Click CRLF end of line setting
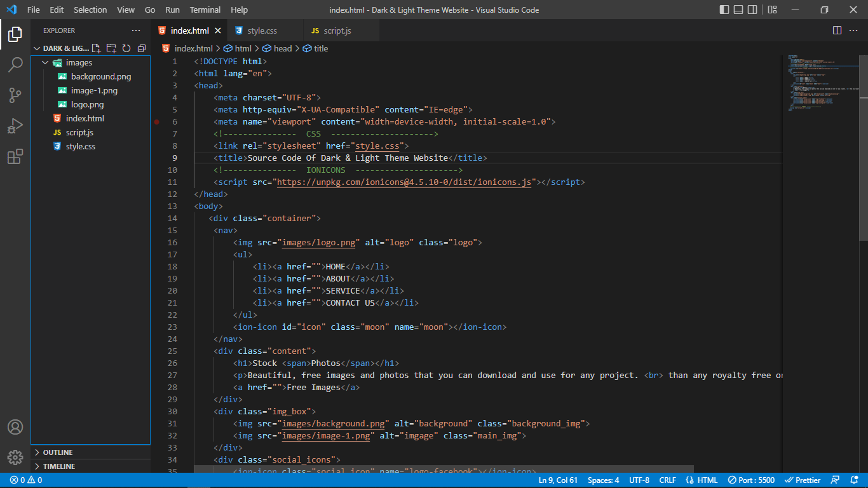The image size is (868, 488). [x=667, y=480]
